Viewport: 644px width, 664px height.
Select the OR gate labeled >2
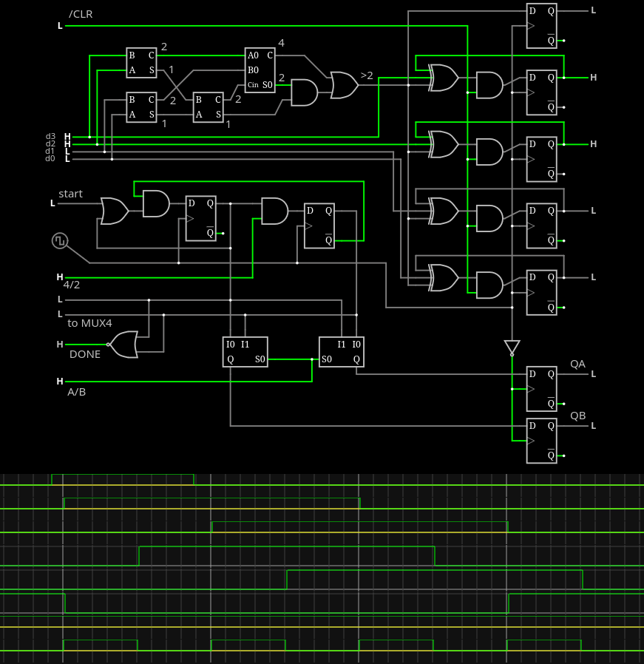pyautogui.click(x=344, y=85)
